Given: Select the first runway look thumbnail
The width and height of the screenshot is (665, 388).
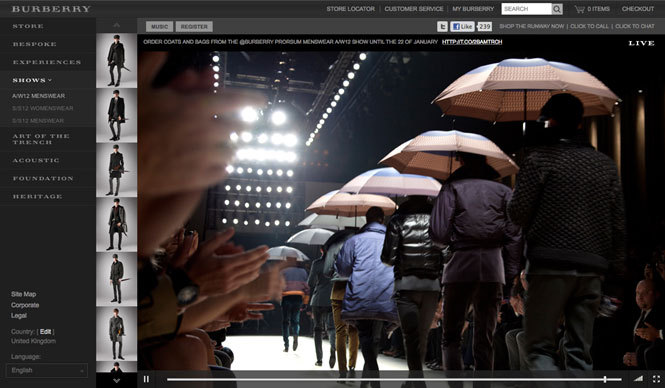Looking at the screenshot, I should tap(117, 61).
